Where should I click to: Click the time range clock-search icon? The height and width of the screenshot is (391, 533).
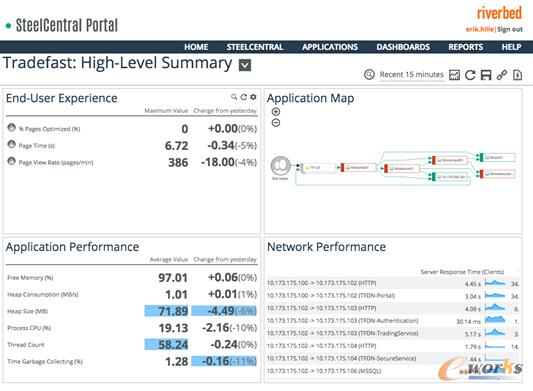[x=369, y=74]
